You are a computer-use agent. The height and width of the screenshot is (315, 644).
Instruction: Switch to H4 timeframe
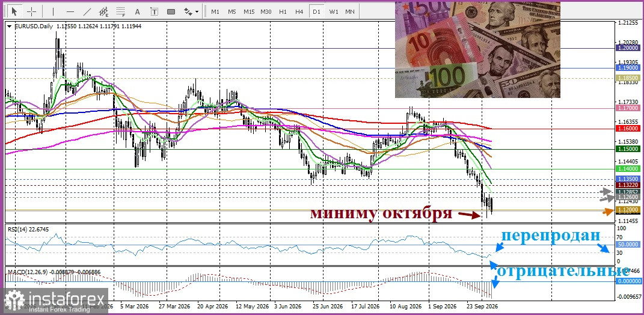[299, 11]
